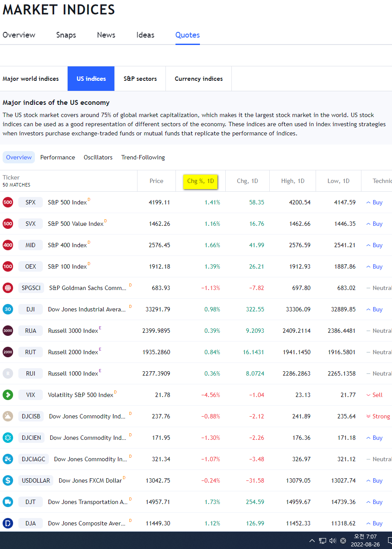Click the S&P 100 Index logo icon
The width and height of the screenshot is (392, 549).
8,266
